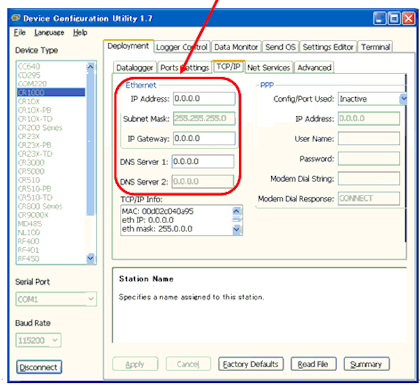Click the Summary button
The image size is (420, 385).
(x=366, y=364)
